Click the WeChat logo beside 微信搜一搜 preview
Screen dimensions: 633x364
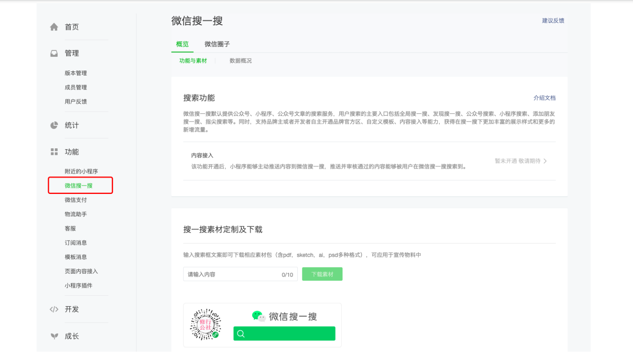pos(259,316)
